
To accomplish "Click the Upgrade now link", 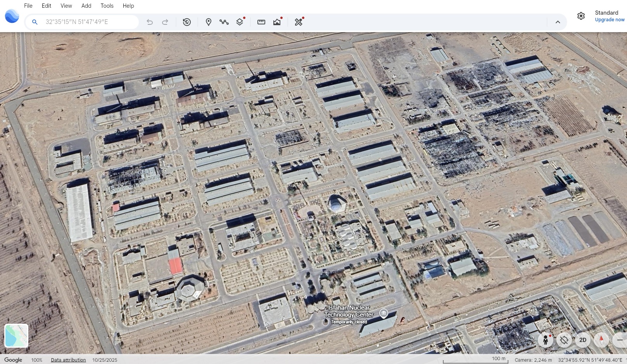I will (610, 20).
